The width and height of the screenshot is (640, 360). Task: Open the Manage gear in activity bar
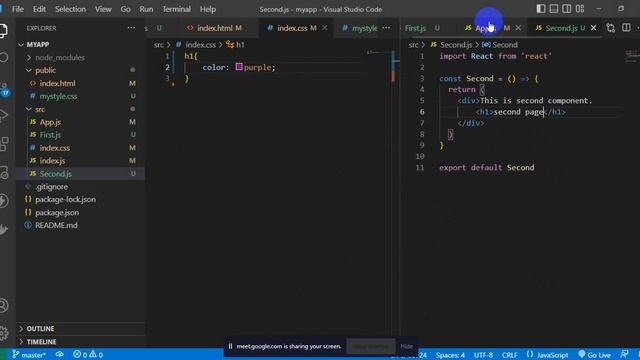click(x=4, y=333)
